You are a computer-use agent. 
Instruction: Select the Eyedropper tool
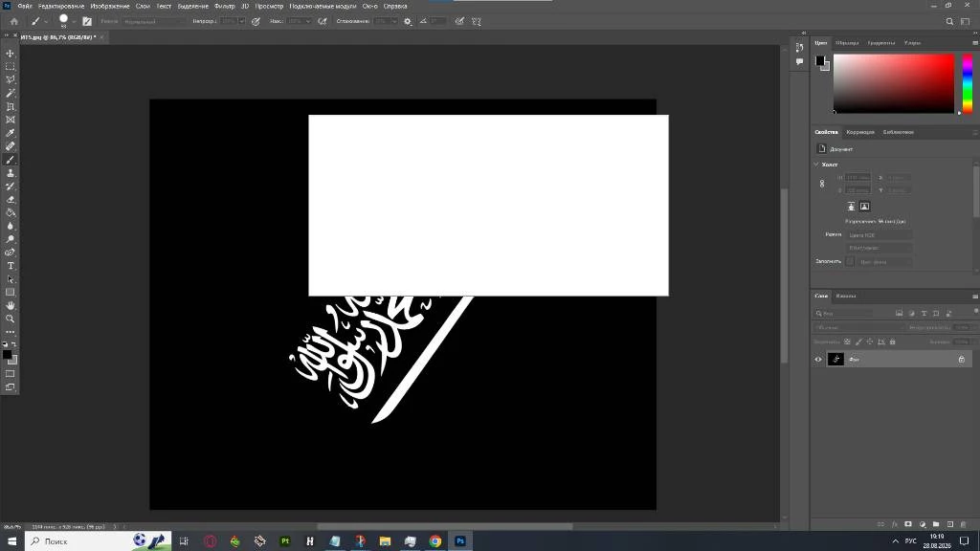[x=10, y=133]
